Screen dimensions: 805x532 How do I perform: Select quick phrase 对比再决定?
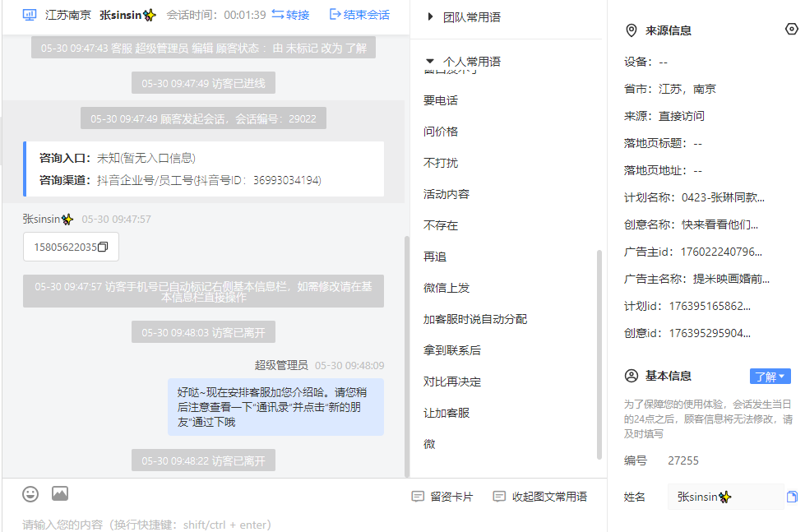pos(451,382)
